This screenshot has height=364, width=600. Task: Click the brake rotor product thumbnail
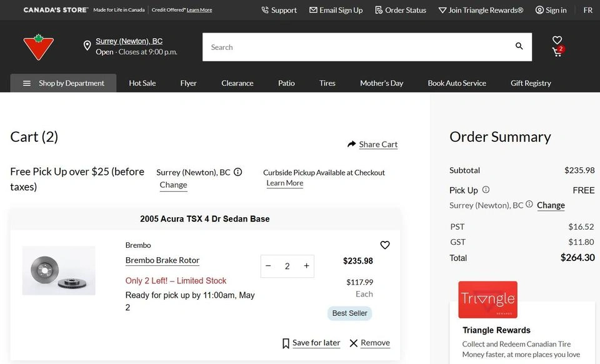tap(59, 270)
